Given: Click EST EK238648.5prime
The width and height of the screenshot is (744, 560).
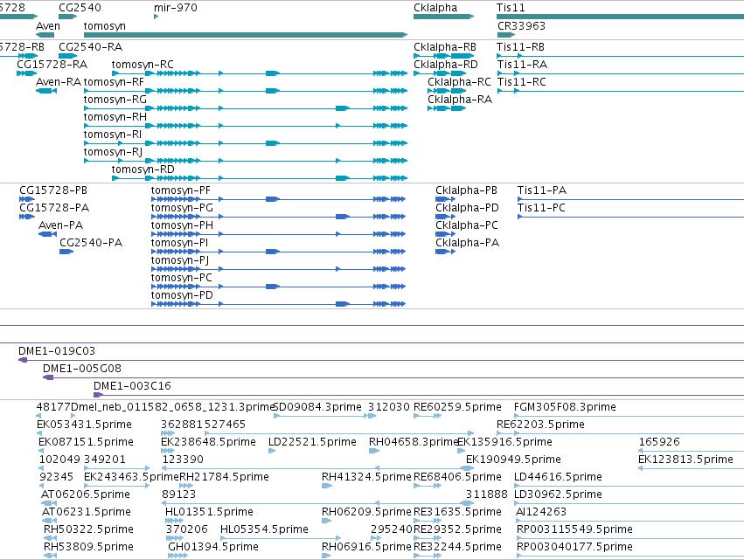Looking at the screenshot, I should pyautogui.click(x=208, y=442).
